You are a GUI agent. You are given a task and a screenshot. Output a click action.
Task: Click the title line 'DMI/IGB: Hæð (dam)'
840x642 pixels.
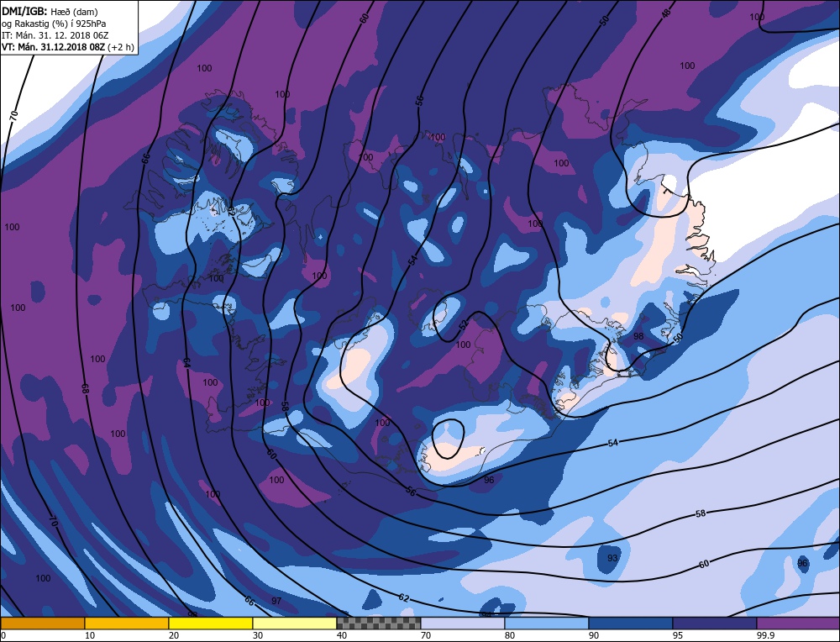click(50, 11)
